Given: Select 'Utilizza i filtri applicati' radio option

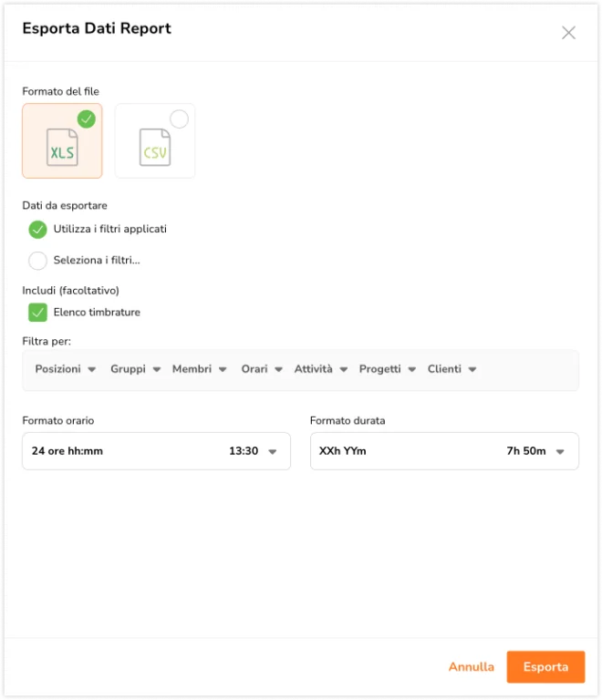Looking at the screenshot, I should click(37, 230).
